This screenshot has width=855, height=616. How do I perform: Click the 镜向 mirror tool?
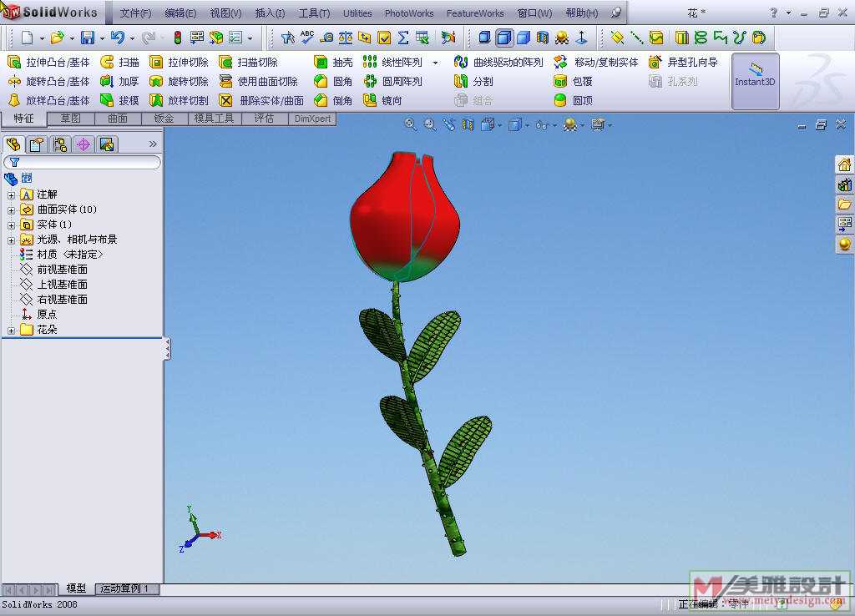click(x=382, y=100)
